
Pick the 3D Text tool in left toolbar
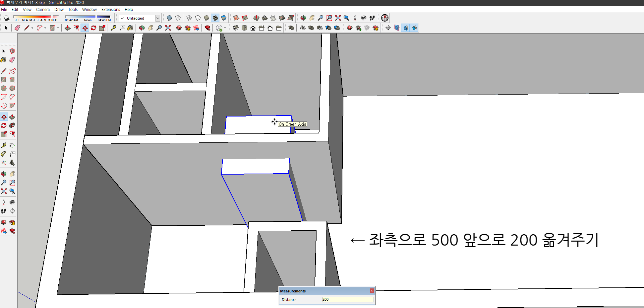click(12, 163)
